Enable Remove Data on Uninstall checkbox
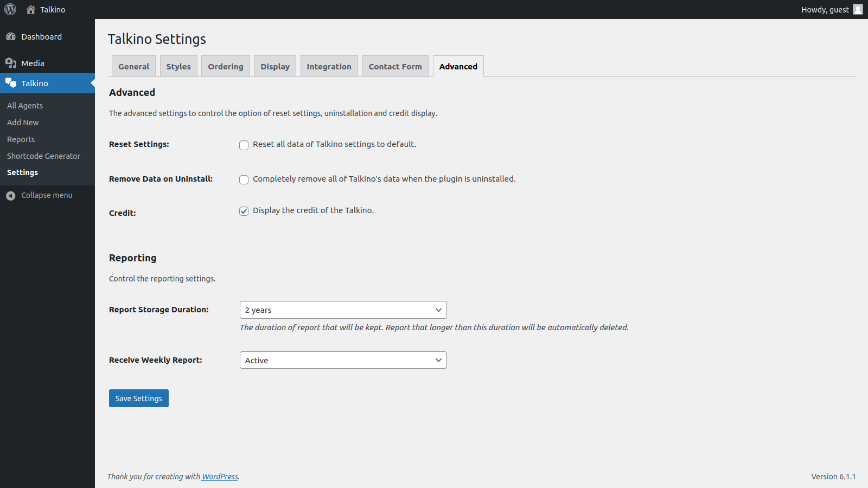The height and width of the screenshot is (488, 868). (244, 180)
